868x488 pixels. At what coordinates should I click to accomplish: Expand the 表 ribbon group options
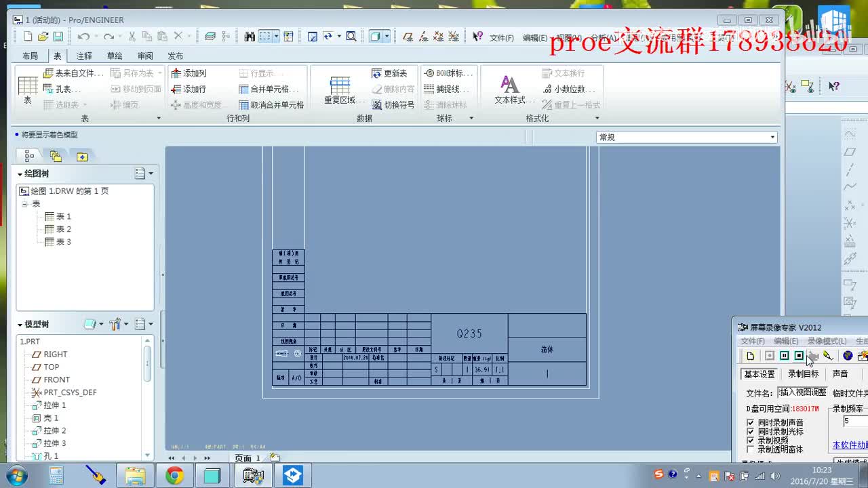pos(159,119)
